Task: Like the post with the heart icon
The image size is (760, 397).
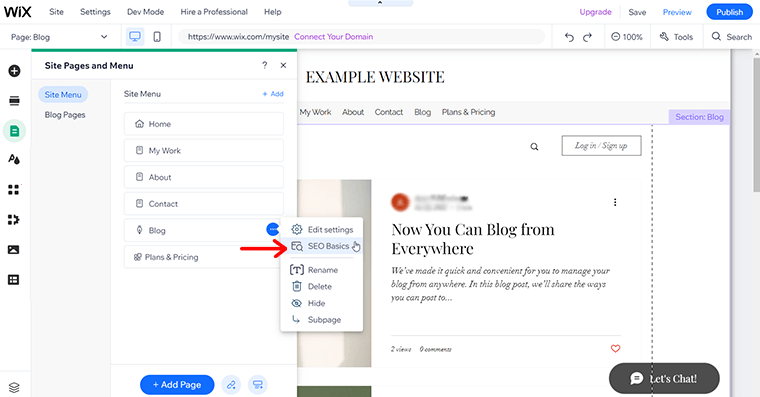Action: coord(616,349)
